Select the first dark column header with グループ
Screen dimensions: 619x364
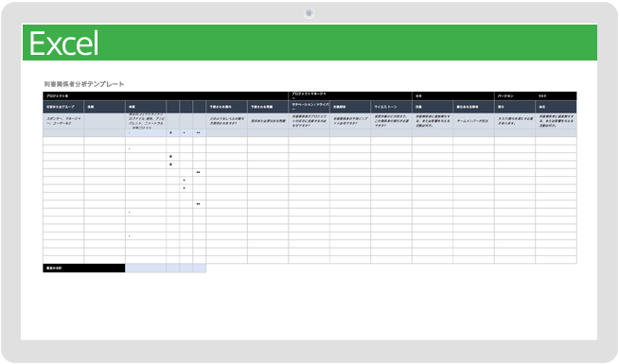click(x=63, y=107)
